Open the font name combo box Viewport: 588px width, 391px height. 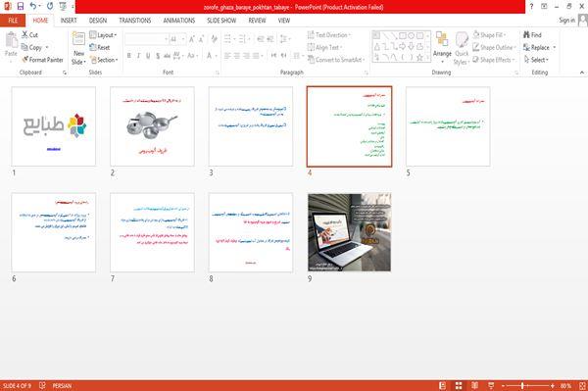point(146,39)
